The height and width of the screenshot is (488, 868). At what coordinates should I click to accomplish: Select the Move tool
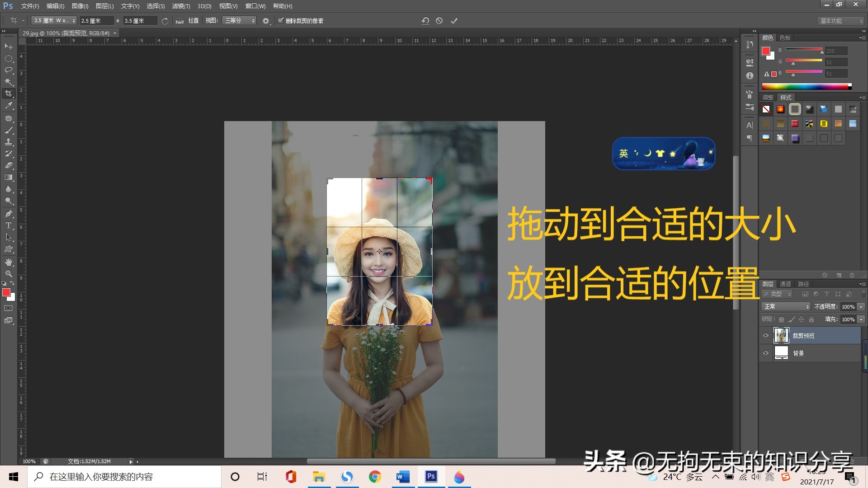pos(8,47)
